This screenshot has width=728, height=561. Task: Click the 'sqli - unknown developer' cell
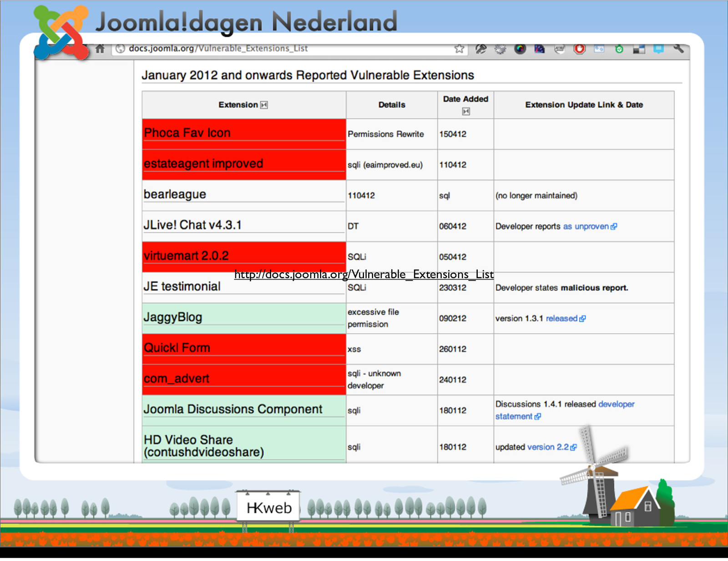[x=392, y=379]
